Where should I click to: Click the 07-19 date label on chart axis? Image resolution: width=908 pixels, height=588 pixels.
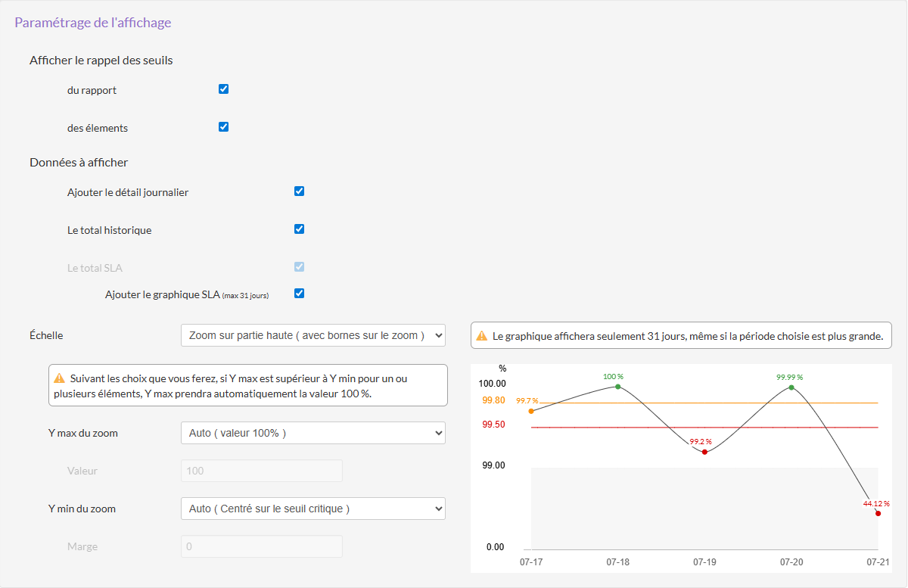point(704,562)
